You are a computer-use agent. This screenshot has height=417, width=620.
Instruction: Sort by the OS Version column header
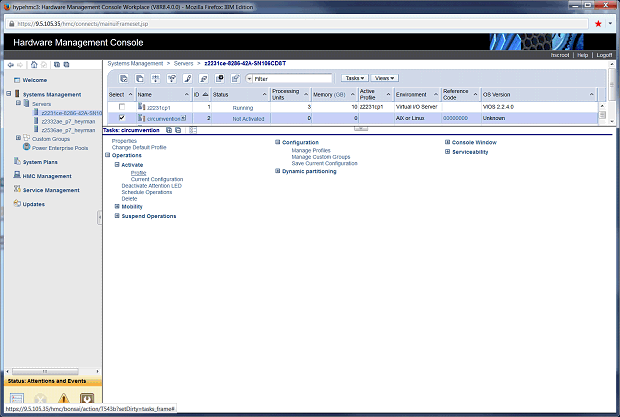pyautogui.click(x=539, y=94)
